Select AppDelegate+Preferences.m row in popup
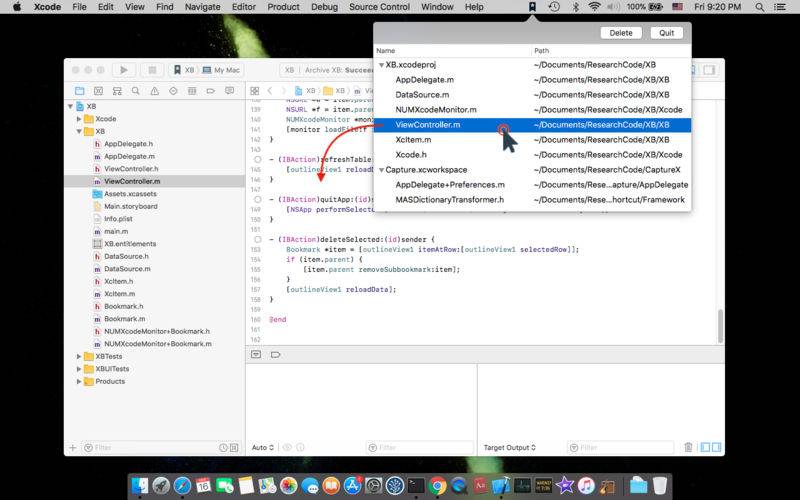 pos(533,185)
